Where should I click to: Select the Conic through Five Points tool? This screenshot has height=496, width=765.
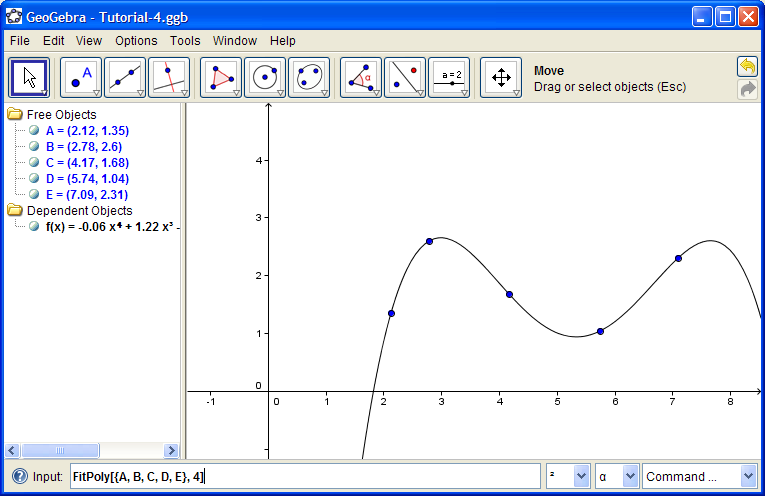coord(308,78)
